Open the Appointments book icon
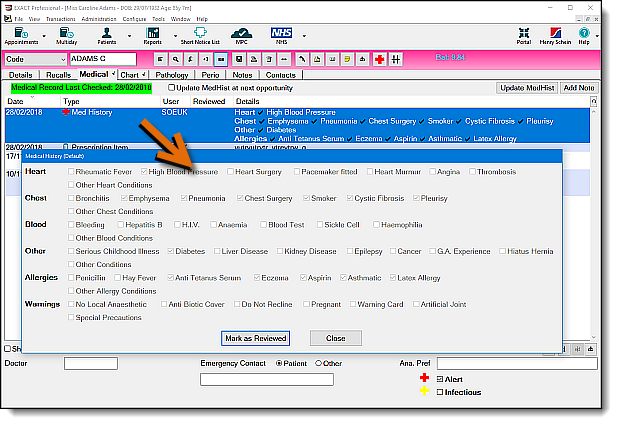Screen dimensions: 617x424 (x=21, y=35)
